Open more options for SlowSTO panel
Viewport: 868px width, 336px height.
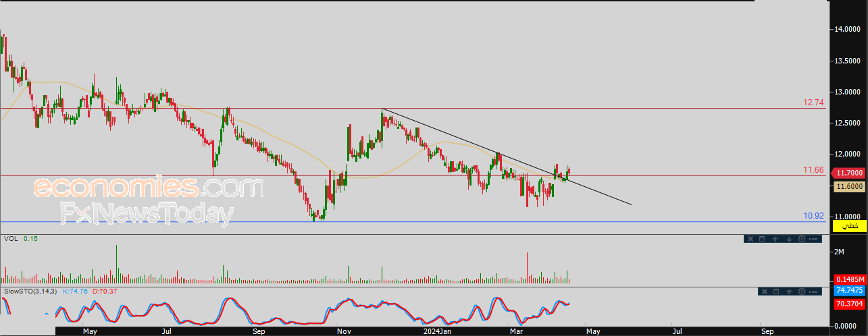coord(814,291)
